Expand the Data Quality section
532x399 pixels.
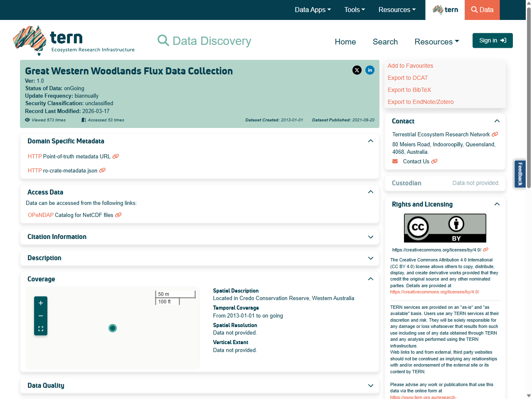[371, 386]
